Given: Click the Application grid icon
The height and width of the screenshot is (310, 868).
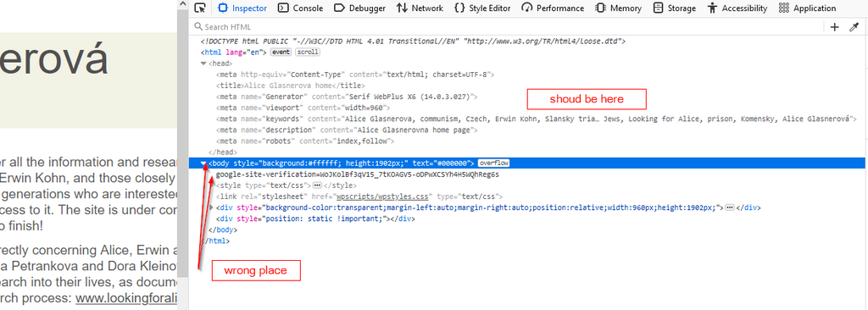Looking at the screenshot, I should click(783, 8).
